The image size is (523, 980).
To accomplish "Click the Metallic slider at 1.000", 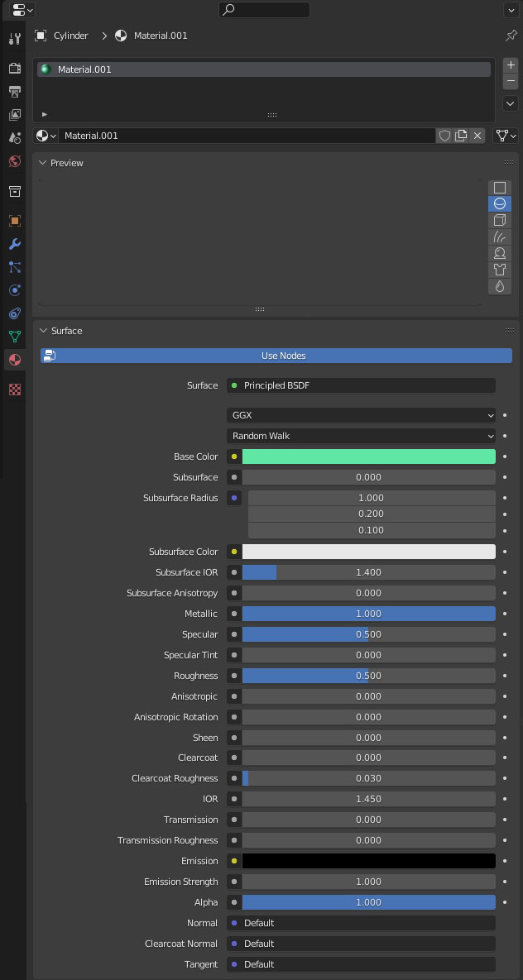I will (x=368, y=614).
